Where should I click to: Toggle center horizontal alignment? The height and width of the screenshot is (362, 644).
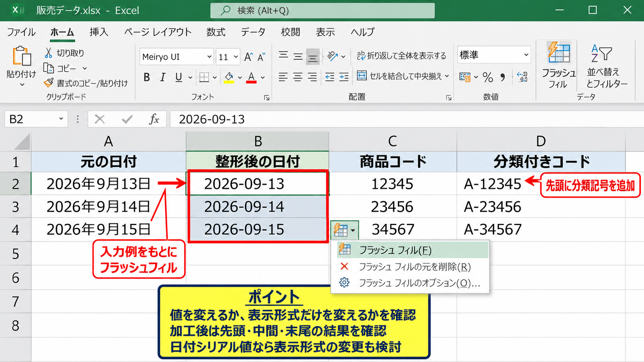(x=298, y=77)
